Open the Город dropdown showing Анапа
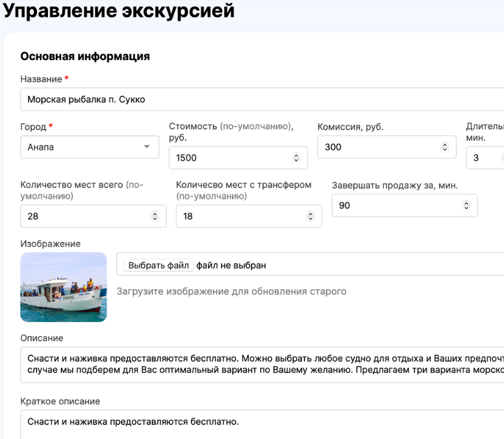Image resolution: width=504 pixels, height=439 pixels. [x=90, y=147]
